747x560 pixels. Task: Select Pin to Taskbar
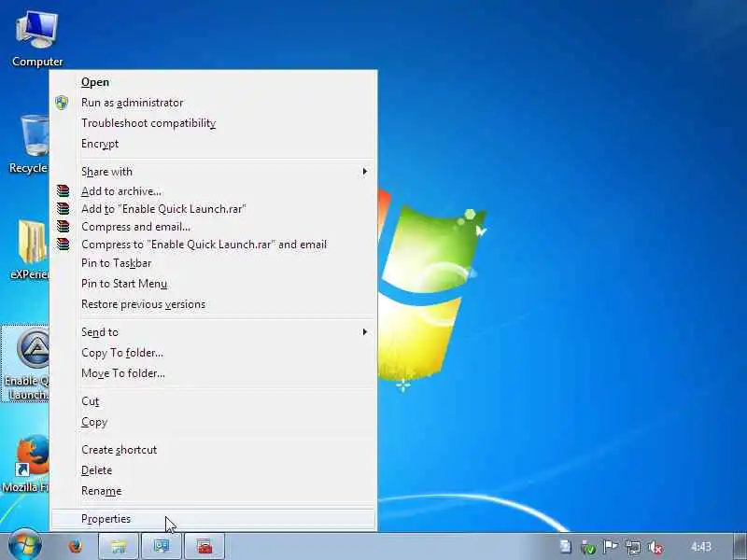pos(214,263)
